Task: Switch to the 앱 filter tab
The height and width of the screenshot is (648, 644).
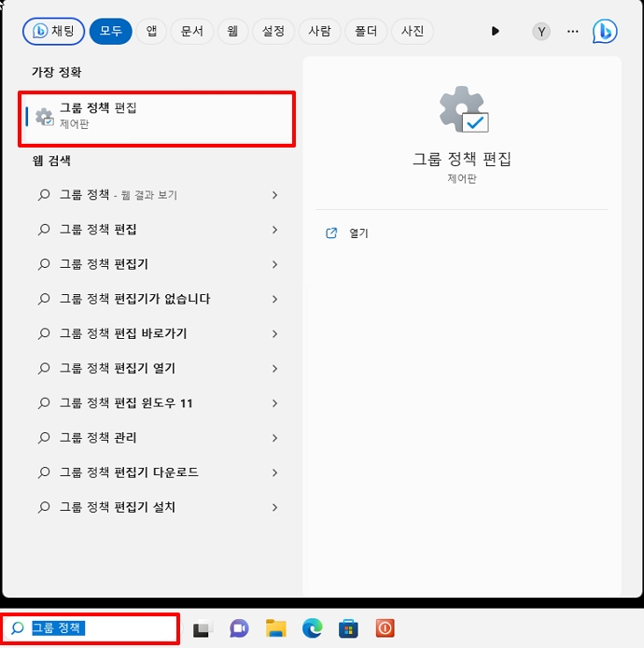Action: click(151, 32)
